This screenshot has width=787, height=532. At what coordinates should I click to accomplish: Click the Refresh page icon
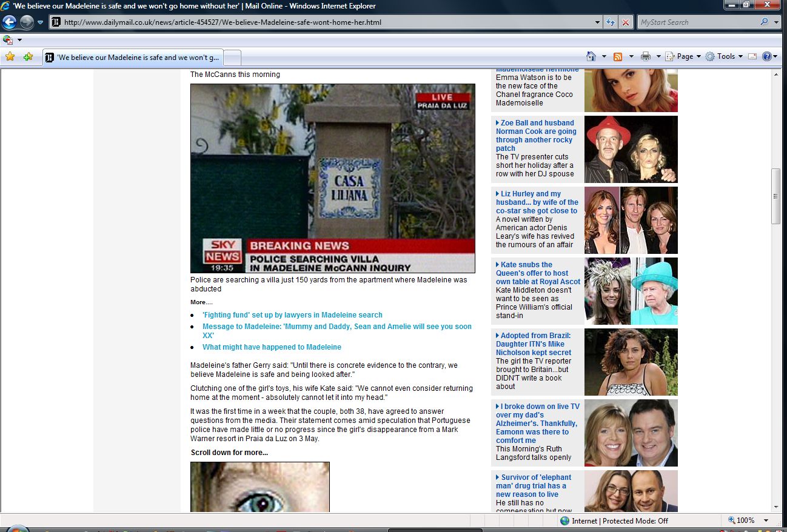tap(611, 22)
